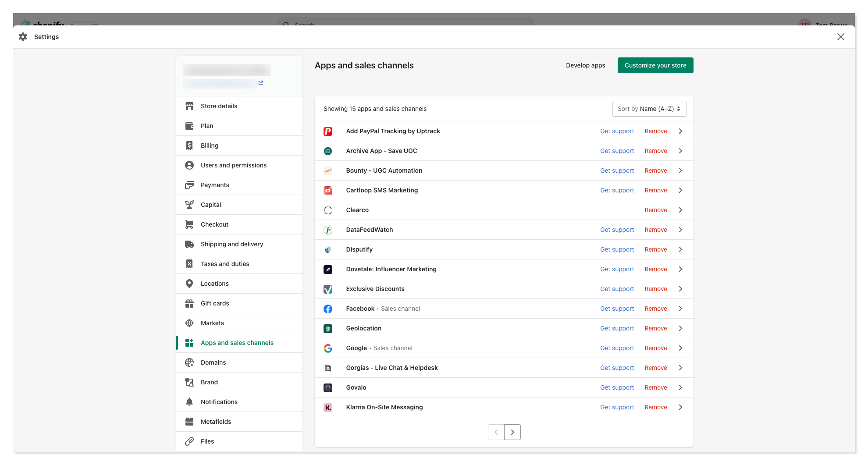
Task: Click the Gorgias chat icon
Action: tap(328, 368)
